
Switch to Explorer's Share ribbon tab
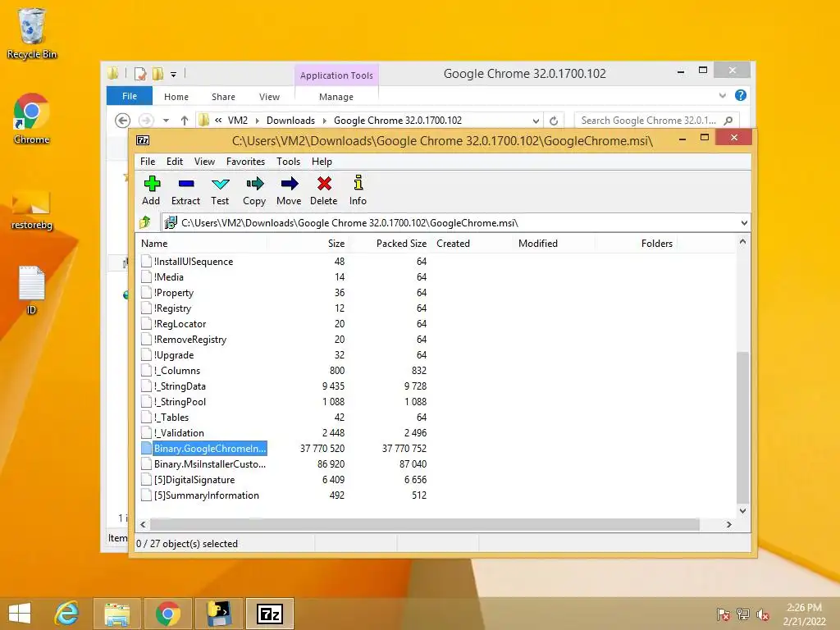click(x=223, y=97)
